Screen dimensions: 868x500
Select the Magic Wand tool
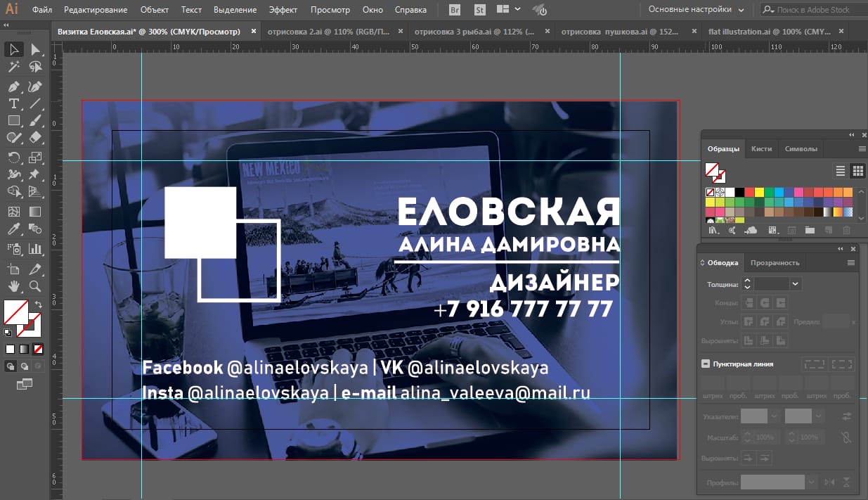coord(13,67)
